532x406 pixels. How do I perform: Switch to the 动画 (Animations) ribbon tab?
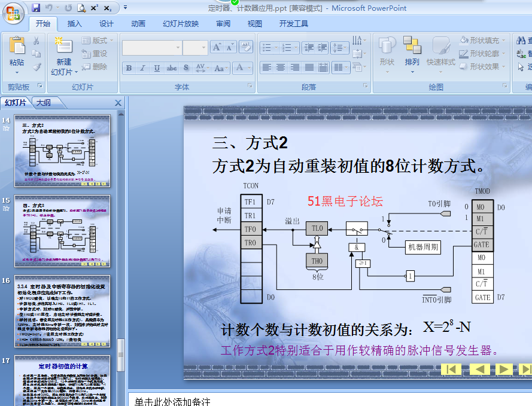click(x=138, y=24)
